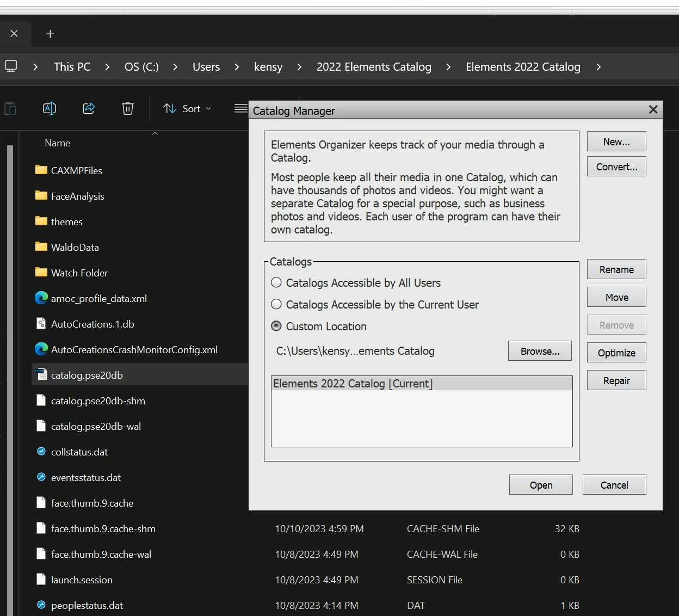The height and width of the screenshot is (616, 679).
Task: Select the Watch Folder folder icon
Action: [x=41, y=272]
